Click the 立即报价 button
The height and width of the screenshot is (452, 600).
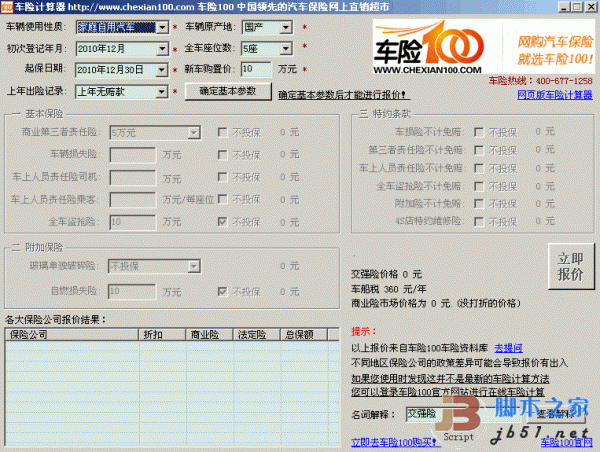(x=571, y=266)
